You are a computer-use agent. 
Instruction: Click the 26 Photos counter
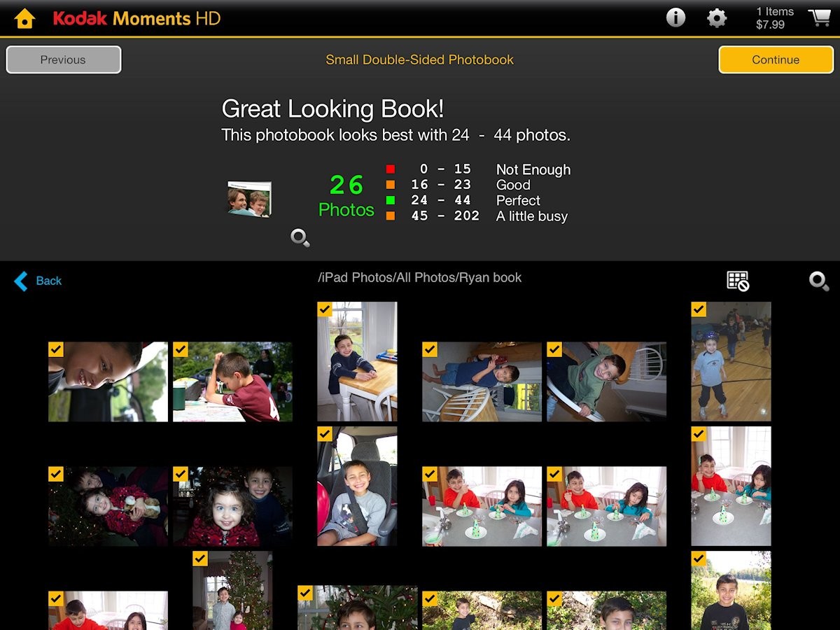[x=346, y=196]
